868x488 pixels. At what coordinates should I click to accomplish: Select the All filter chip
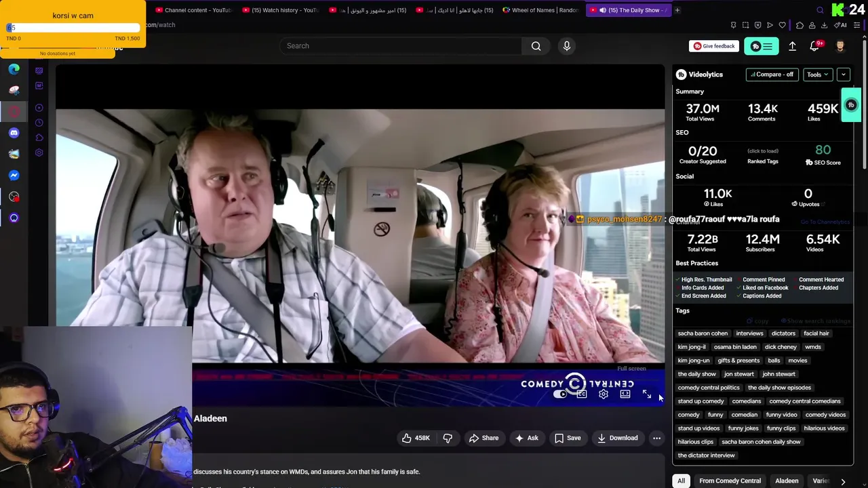pyautogui.click(x=681, y=481)
